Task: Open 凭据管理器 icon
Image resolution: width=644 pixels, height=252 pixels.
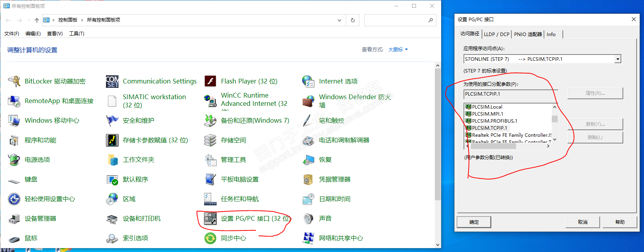Action: point(308,179)
